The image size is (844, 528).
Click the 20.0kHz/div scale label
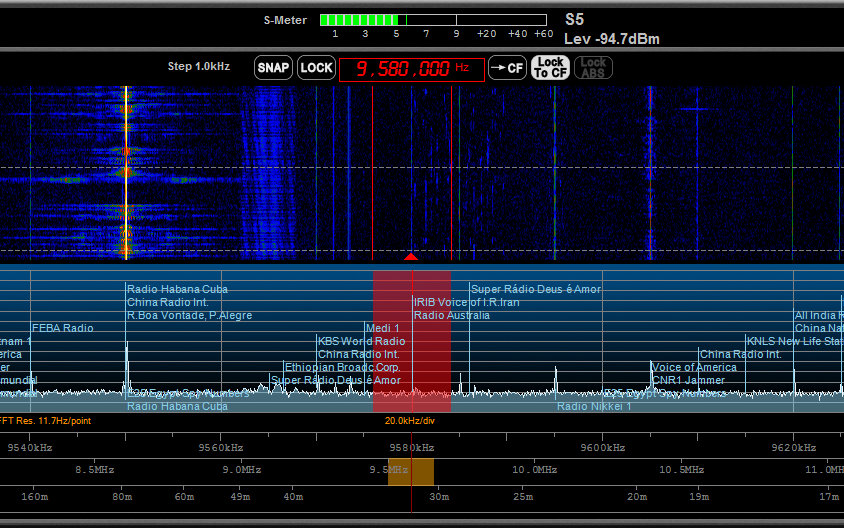tap(410, 421)
